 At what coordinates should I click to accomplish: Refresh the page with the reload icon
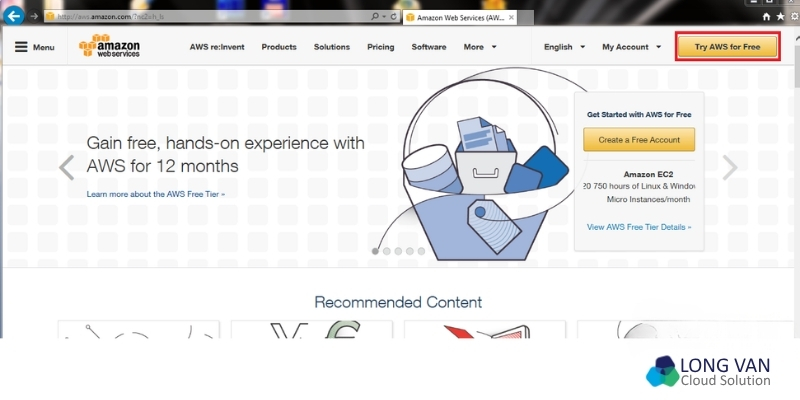pyautogui.click(x=393, y=17)
